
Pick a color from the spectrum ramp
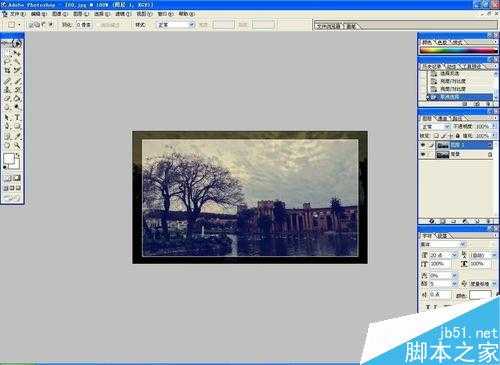(458, 50)
